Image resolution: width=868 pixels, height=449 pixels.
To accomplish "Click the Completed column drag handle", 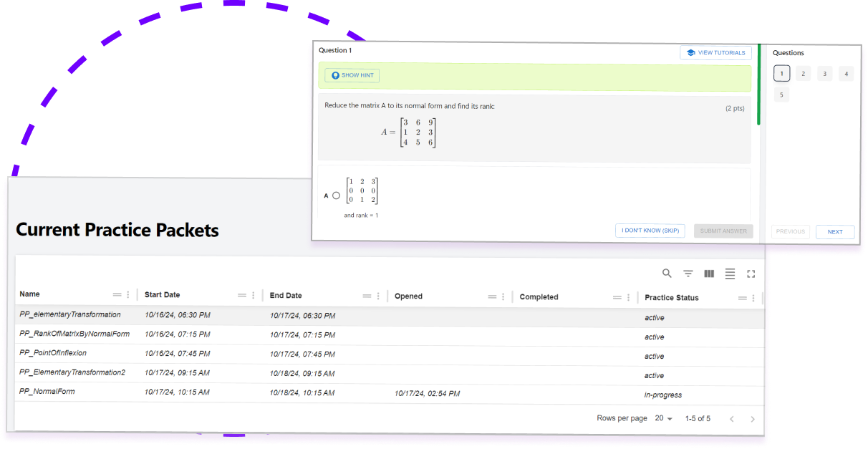I will click(x=617, y=297).
